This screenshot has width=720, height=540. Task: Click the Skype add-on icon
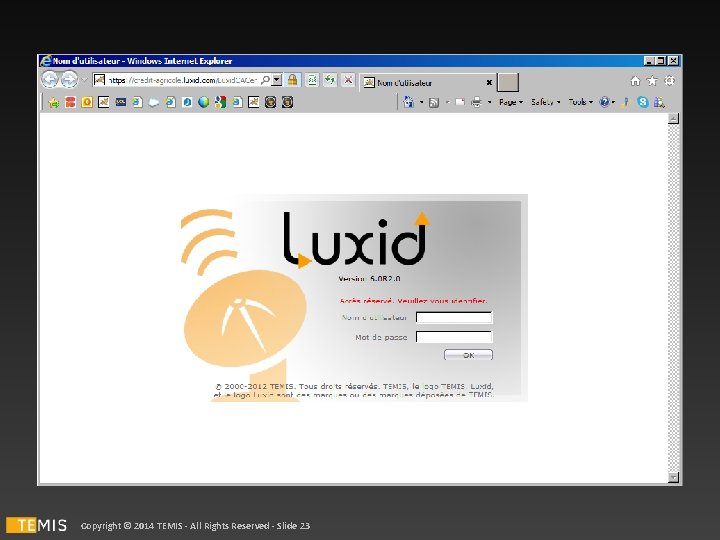643,102
